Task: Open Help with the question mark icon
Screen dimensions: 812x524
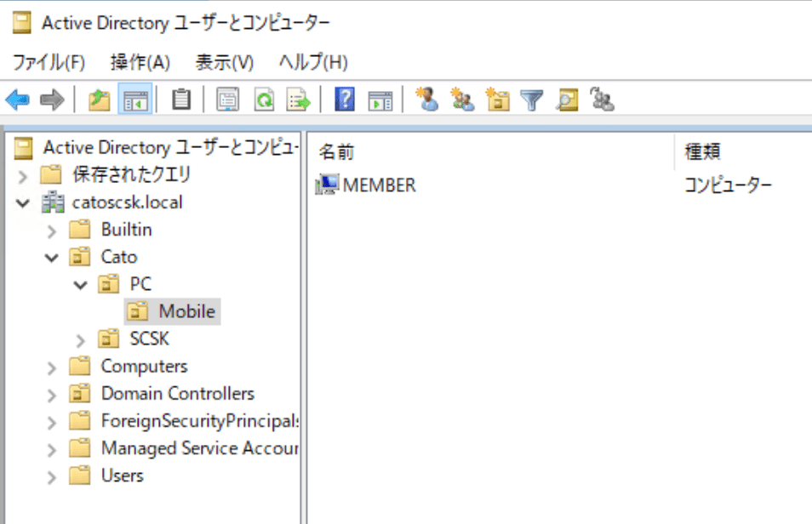Action: pyautogui.click(x=345, y=100)
